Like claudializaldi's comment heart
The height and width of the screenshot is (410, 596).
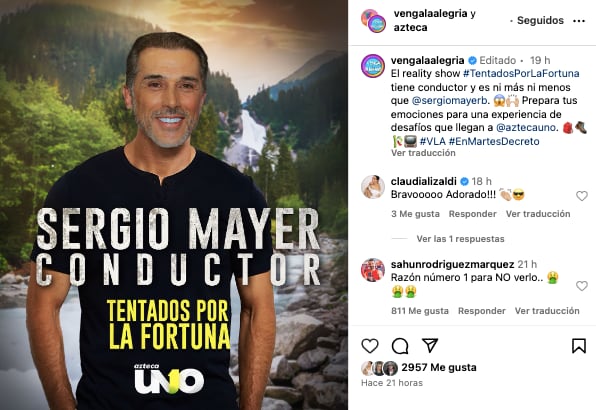click(582, 196)
